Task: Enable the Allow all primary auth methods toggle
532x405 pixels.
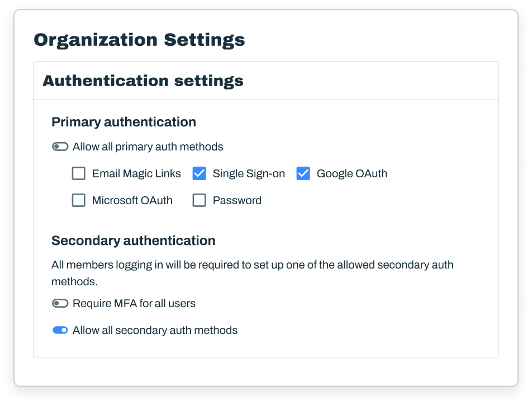Action: (60, 147)
